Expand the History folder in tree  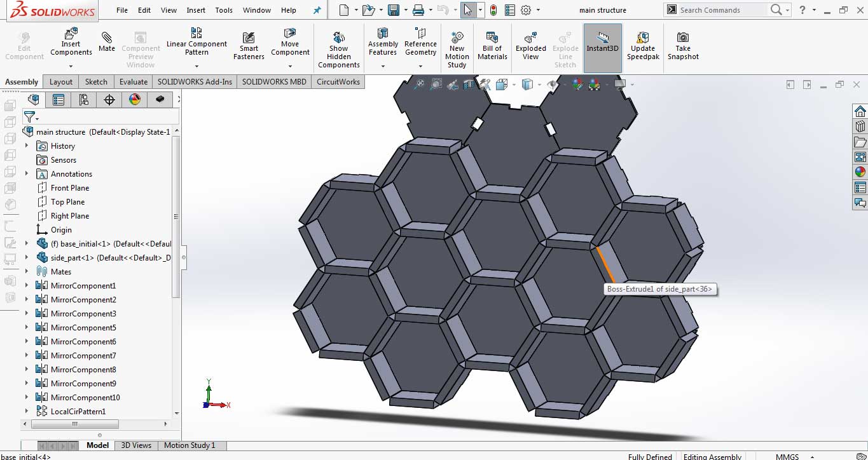tap(27, 146)
